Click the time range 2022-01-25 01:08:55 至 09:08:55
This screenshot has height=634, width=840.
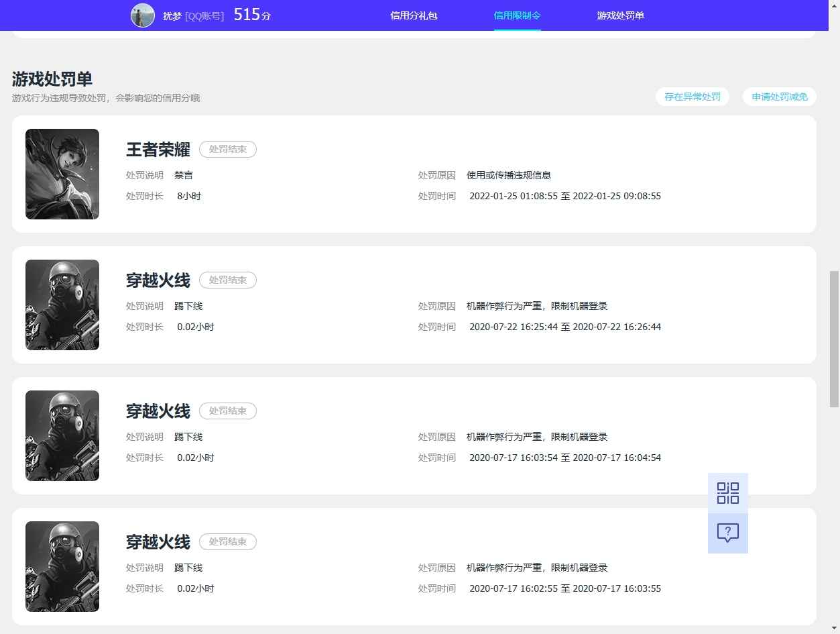point(565,196)
